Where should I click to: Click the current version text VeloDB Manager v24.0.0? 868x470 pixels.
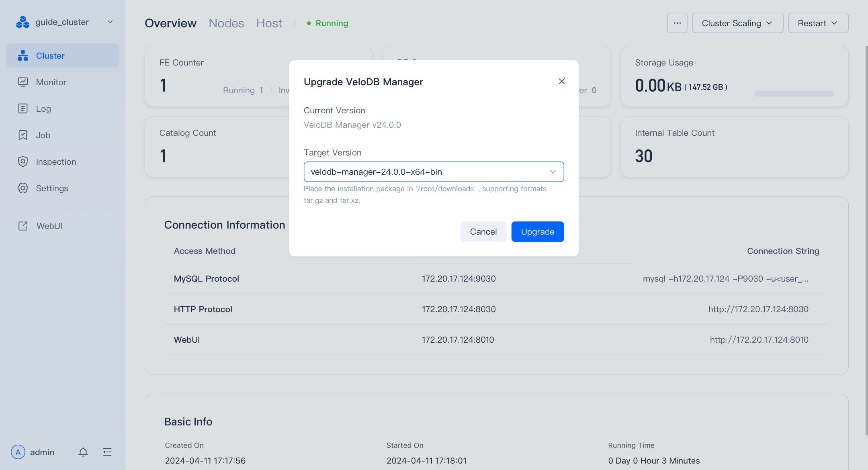352,125
